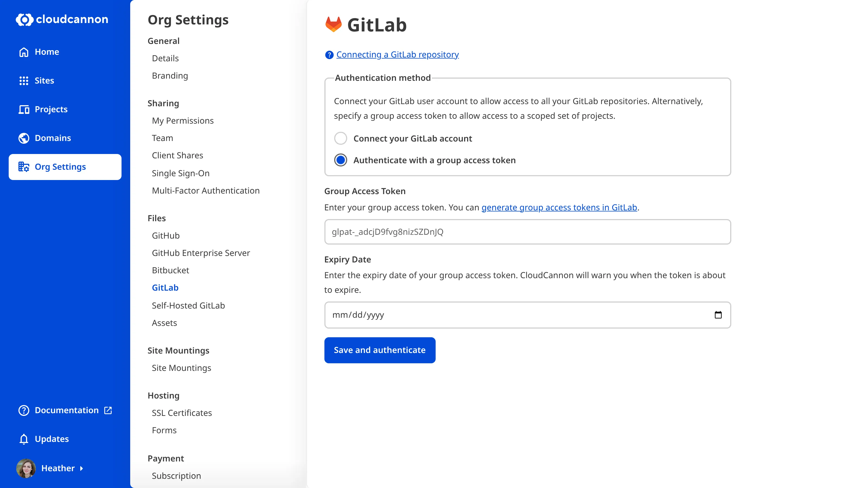This screenshot has width=868, height=488.
Task: Open the Documentation link in sidebar
Action: point(66,410)
